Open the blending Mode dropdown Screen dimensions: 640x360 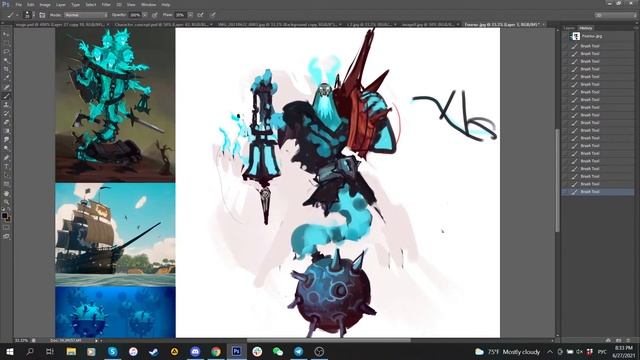coord(86,15)
